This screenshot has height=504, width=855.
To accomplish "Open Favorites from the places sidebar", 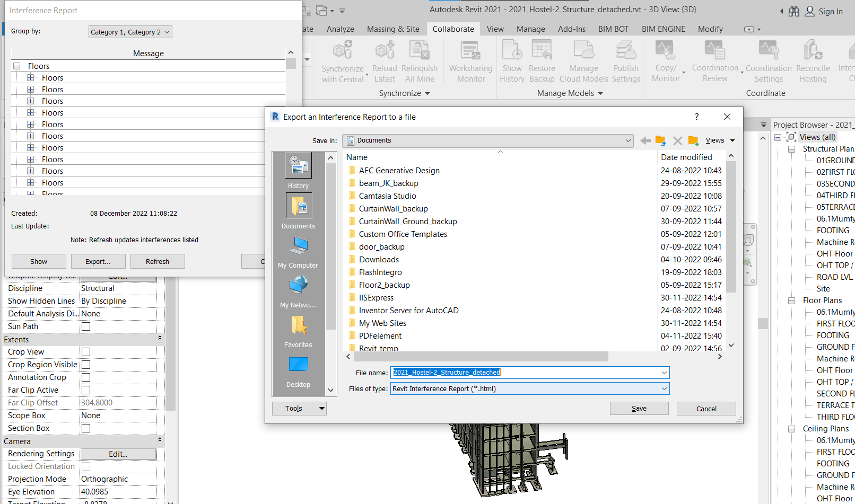I will click(299, 331).
